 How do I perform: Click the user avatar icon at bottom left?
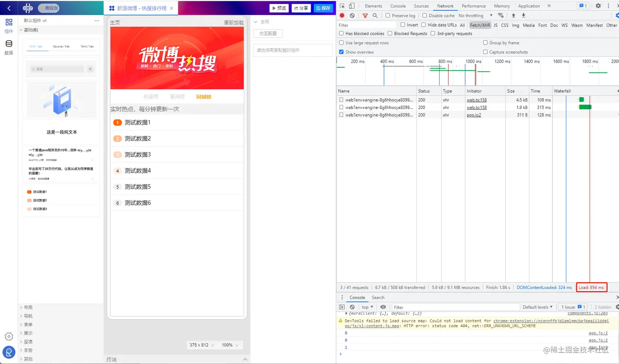(x=9, y=352)
